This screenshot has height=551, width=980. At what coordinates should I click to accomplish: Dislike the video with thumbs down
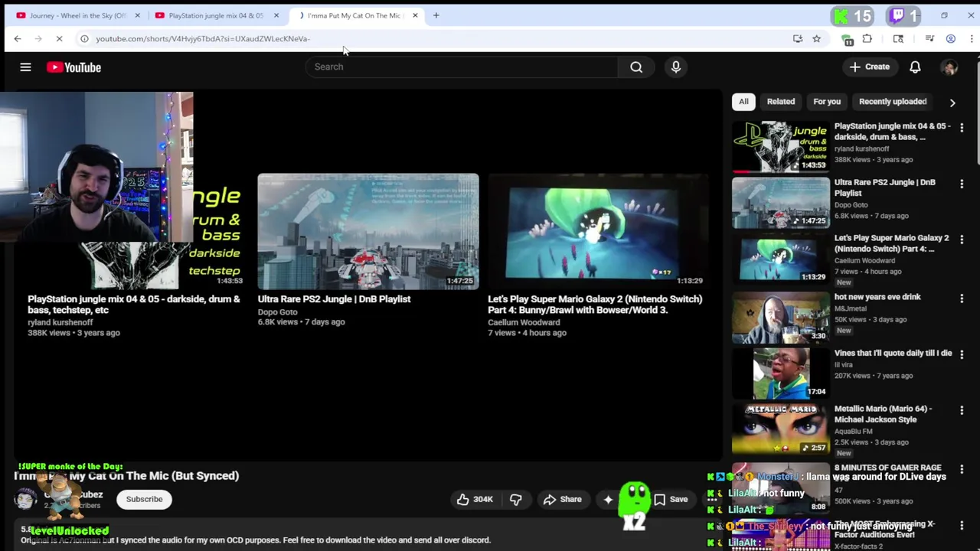(x=516, y=499)
